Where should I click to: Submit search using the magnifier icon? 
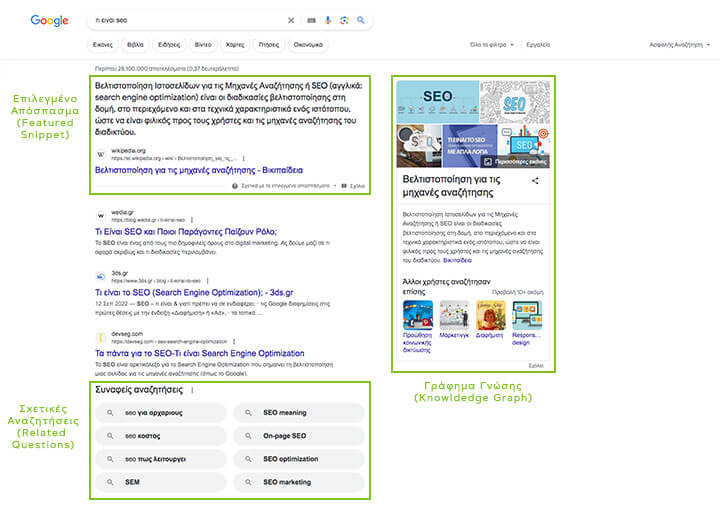pyautogui.click(x=360, y=20)
